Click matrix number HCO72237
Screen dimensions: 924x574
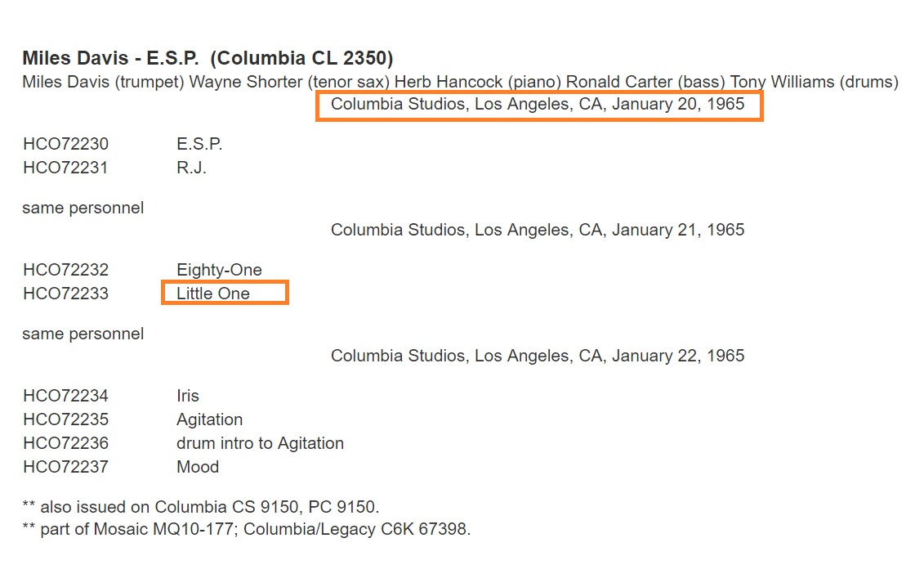pyautogui.click(x=65, y=467)
